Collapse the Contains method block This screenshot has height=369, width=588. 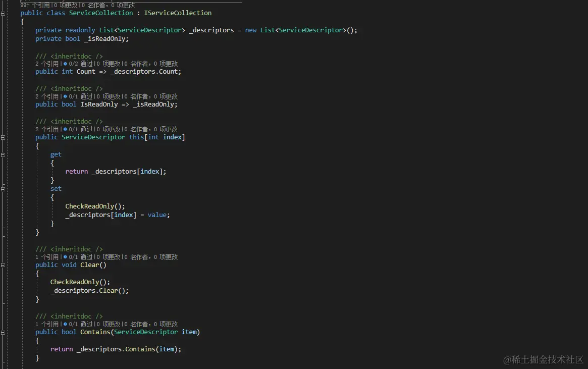3,332
